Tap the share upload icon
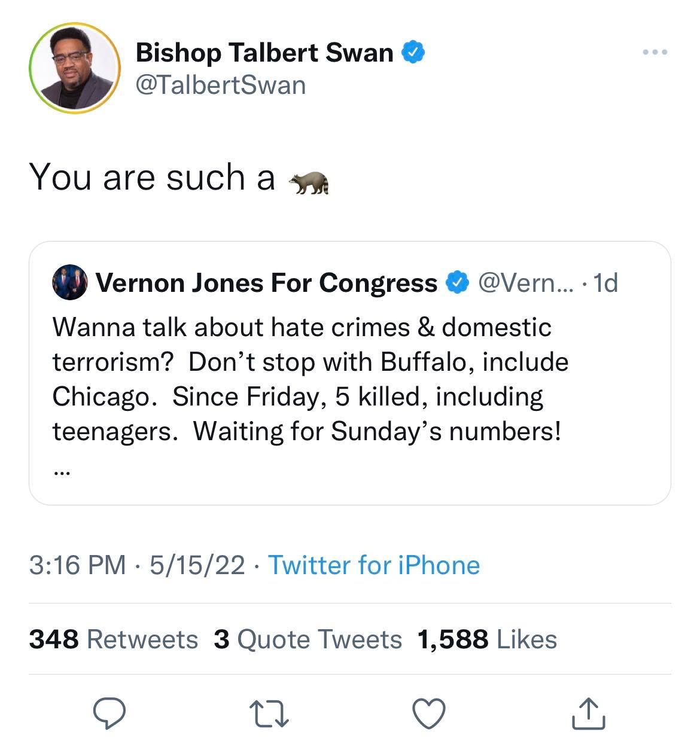This screenshot has height=744, width=700. pyautogui.click(x=589, y=713)
